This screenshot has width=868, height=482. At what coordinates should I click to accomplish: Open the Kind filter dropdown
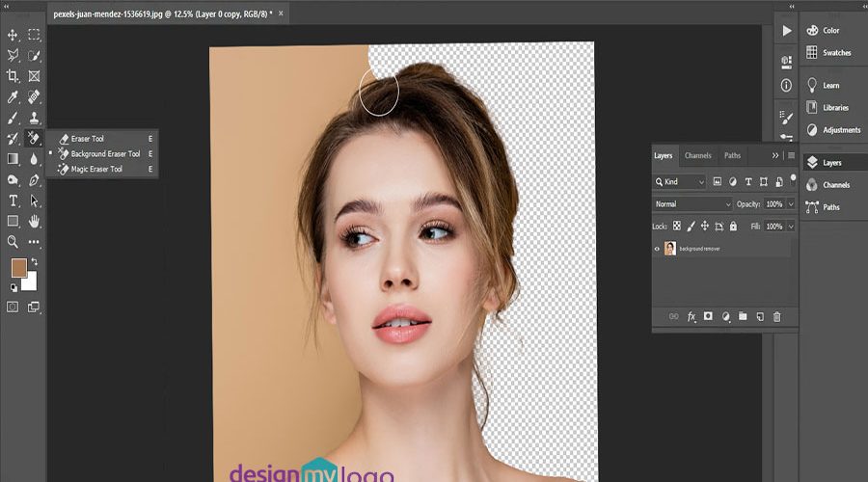[680, 181]
